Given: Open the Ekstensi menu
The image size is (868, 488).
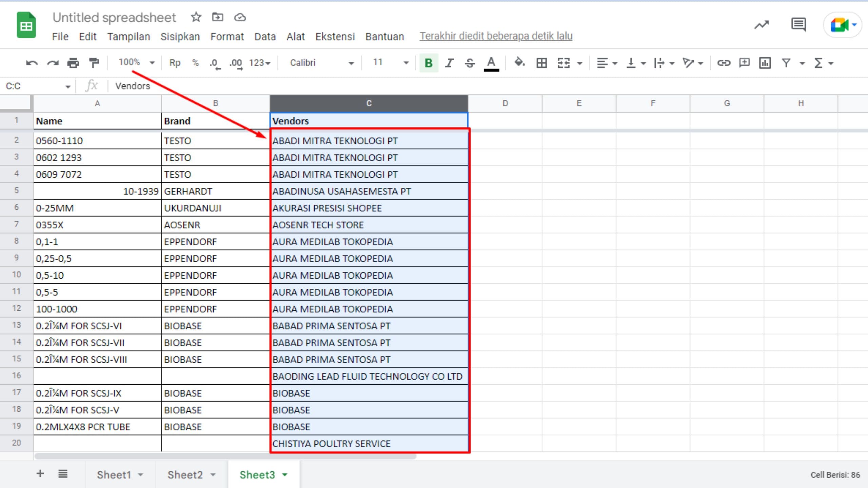Looking at the screenshot, I should pos(335,36).
